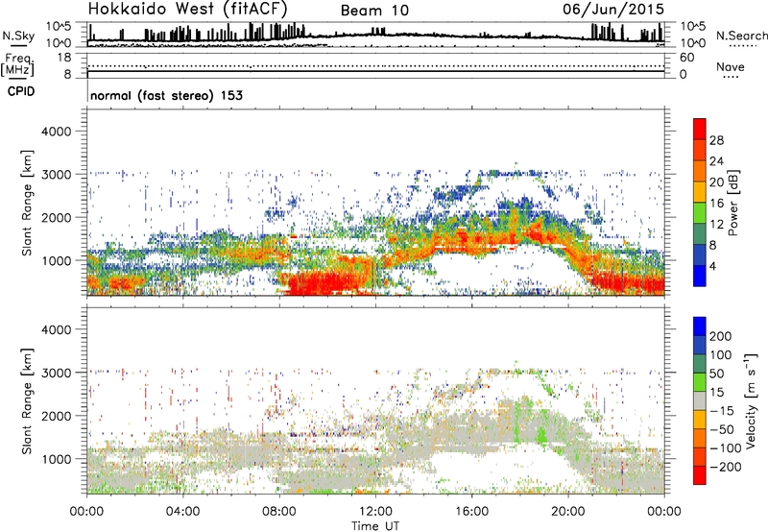Pick the light green 15-50 Velocity colorbar segment
The image size is (768, 532).
tap(700, 382)
